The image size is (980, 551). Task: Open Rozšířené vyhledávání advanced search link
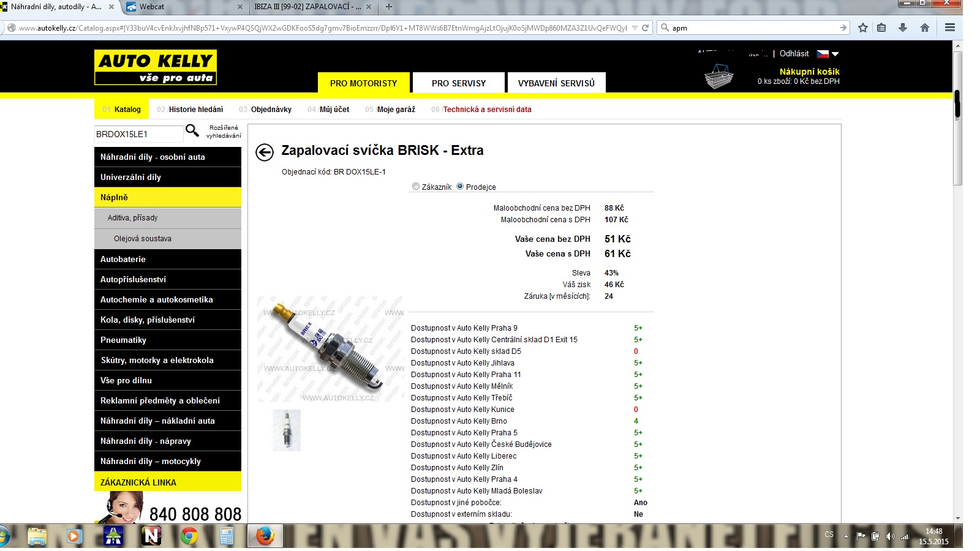click(x=224, y=132)
